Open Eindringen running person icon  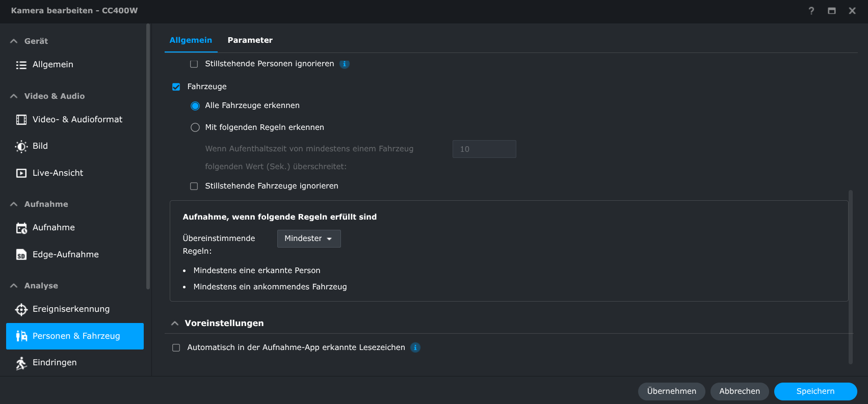pos(21,363)
